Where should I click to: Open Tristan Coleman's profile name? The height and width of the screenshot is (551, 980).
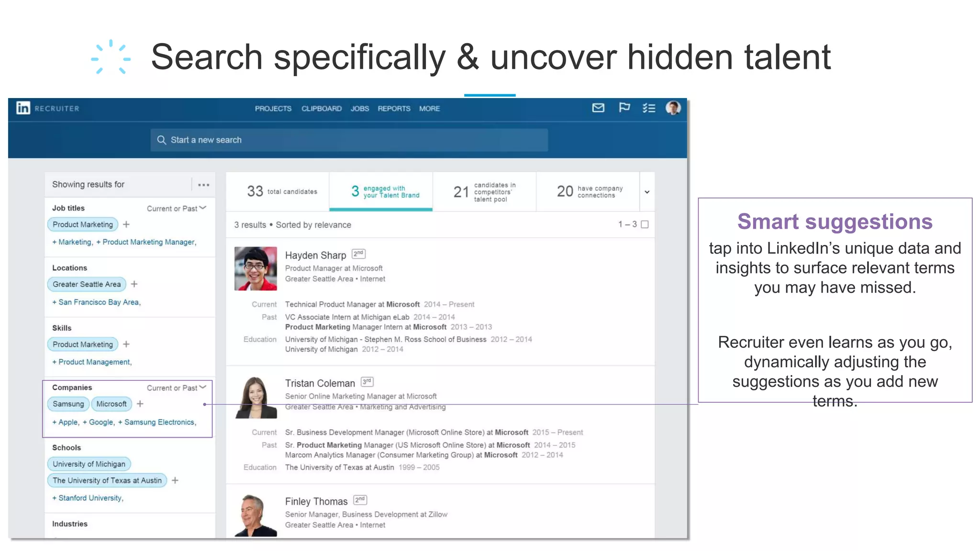[320, 383]
